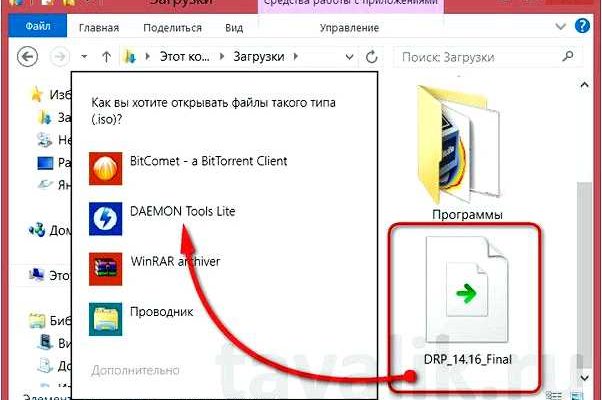Click the BitComet application icon
This screenshot has width=602, height=400.
(x=106, y=169)
